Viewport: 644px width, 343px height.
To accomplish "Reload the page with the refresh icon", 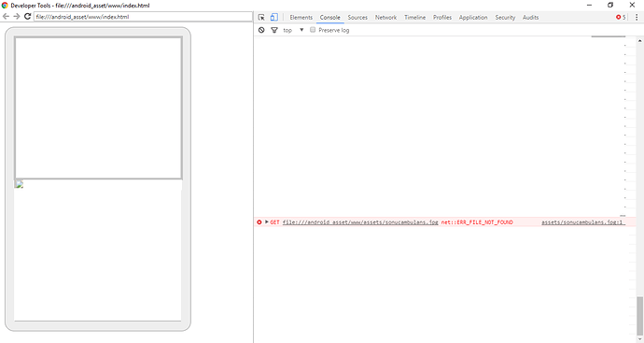I will click(27, 17).
